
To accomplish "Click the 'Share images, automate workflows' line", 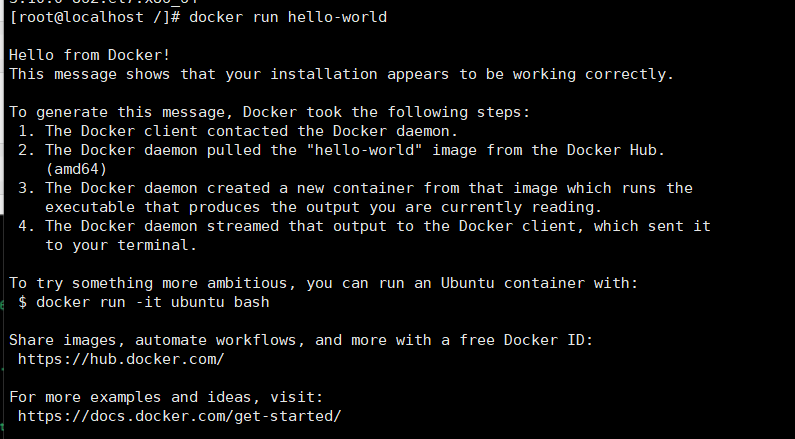I will tap(300, 340).
